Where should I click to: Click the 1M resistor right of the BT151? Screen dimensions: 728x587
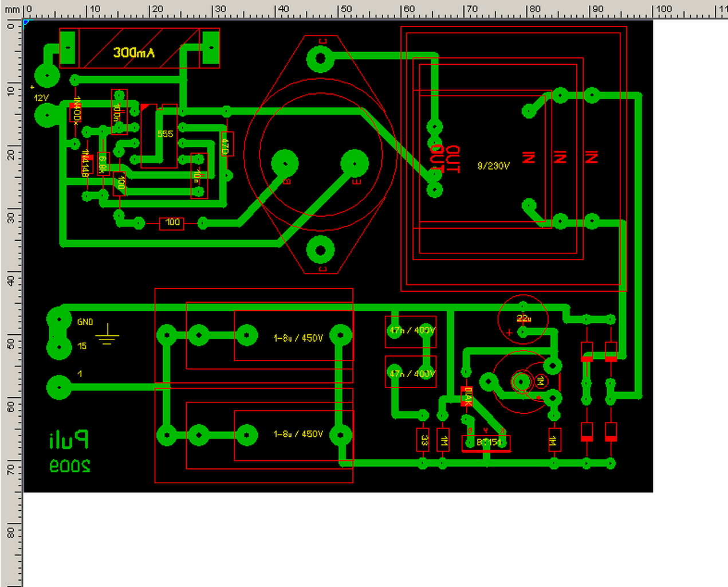554,440
